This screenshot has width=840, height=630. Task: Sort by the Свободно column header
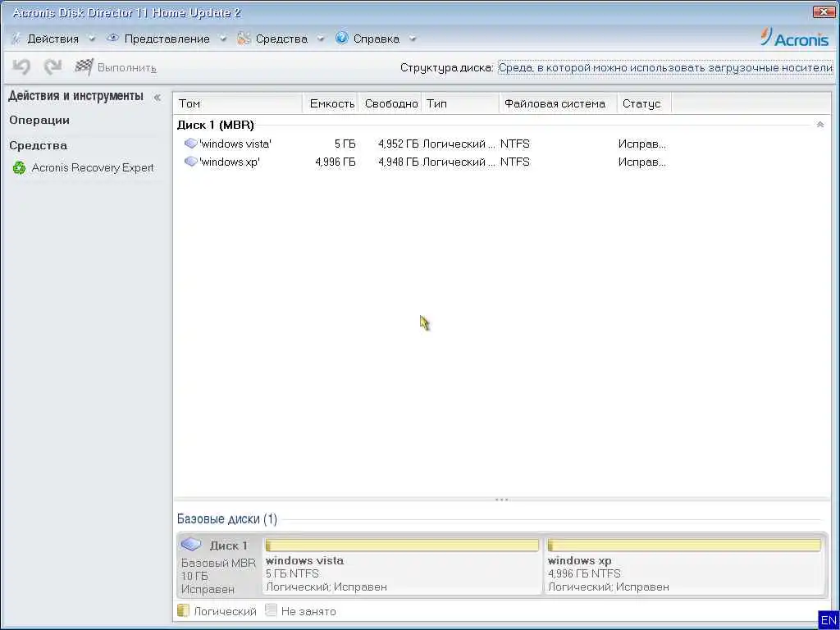click(x=390, y=103)
